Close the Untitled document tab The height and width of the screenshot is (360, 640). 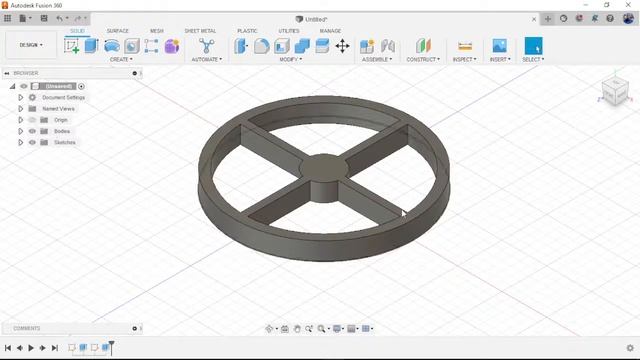(x=534, y=19)
